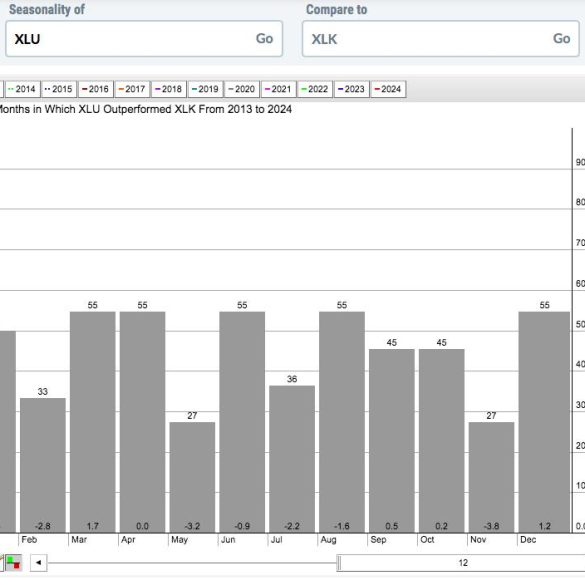The image size is (585, 585).
Task: Select the December bar with 1.2
Action: click(544, 422)
